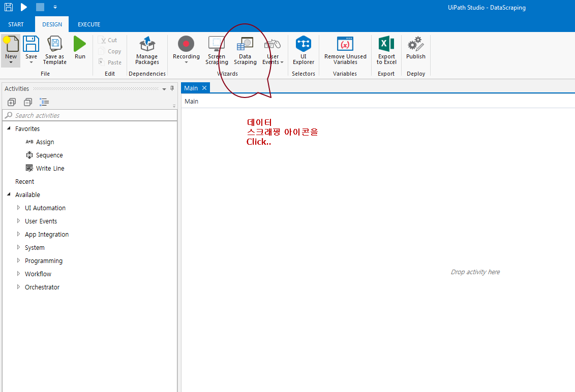The image size is (575, 392).
Task: Expand the Programming node
Action: pos(18,260)
